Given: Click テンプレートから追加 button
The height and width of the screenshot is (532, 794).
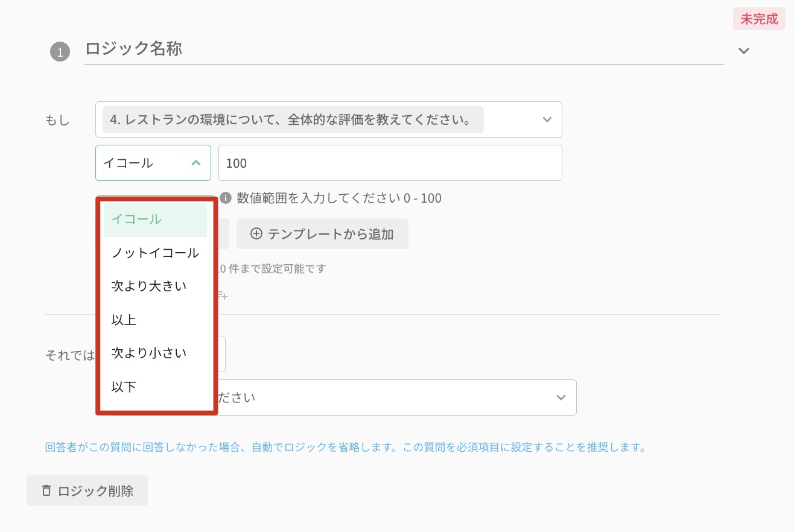Looking at the screenshot, I should 322,234.
